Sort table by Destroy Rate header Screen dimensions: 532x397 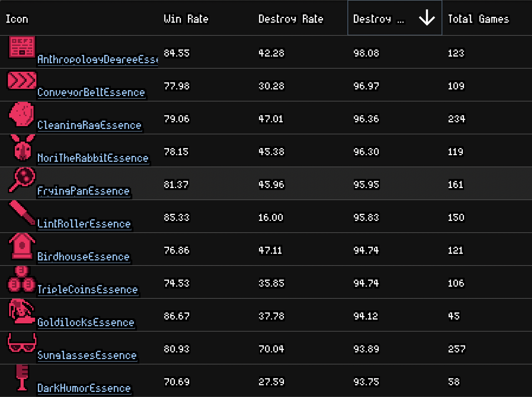coord(291,19)
